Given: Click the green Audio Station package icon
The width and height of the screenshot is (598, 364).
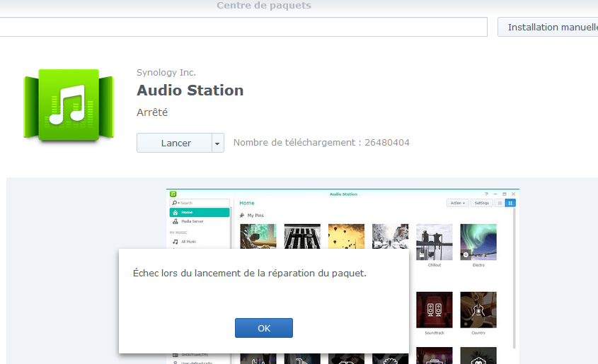Looking at the screenshot, I should tap(69, 105).
